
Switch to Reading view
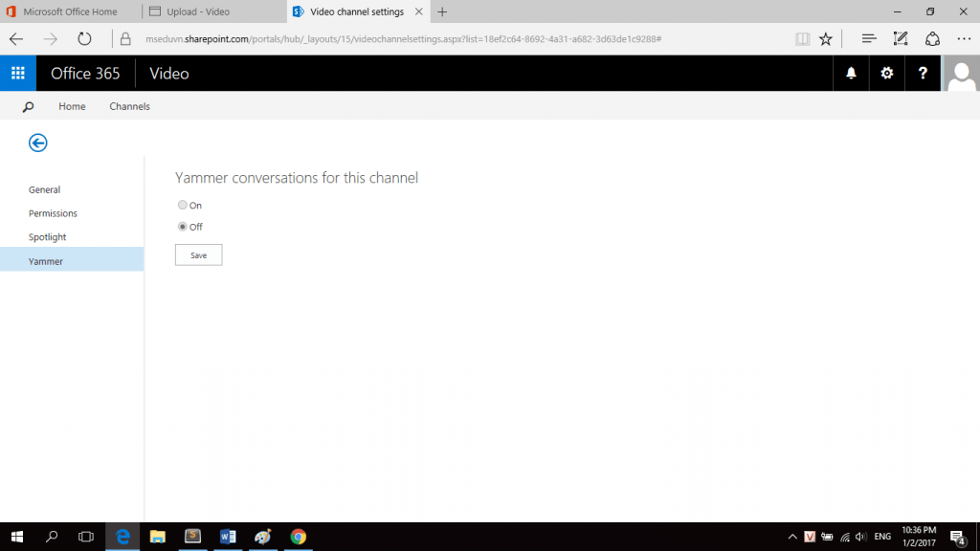click(x=803, y=38)
